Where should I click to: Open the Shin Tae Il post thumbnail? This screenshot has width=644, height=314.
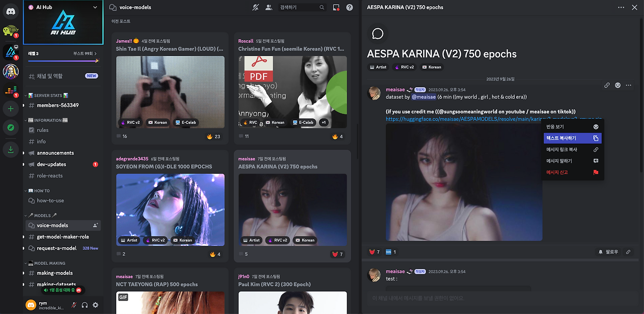point(171,91)
